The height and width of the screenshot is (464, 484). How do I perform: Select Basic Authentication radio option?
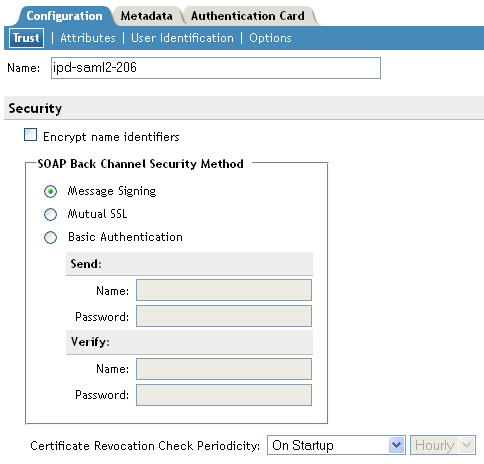coord(50,238)
